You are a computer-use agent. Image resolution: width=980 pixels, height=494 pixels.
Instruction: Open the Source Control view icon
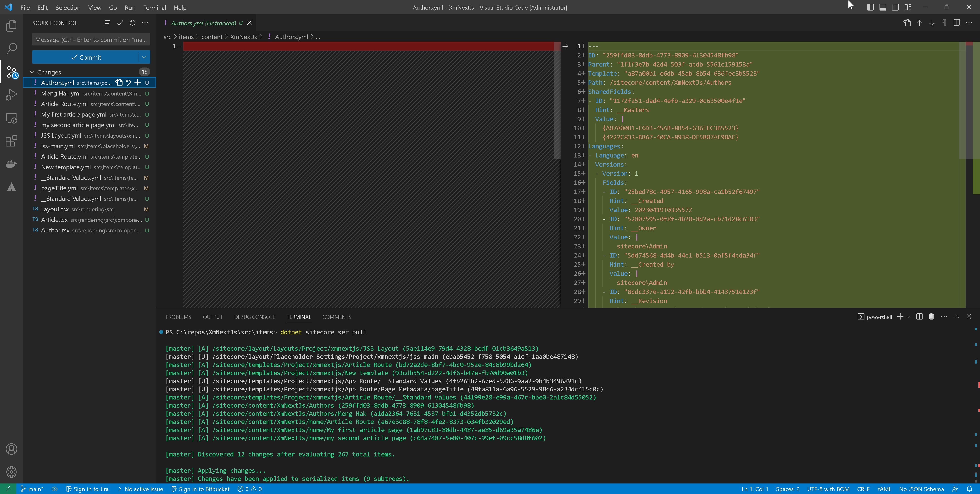12,72
